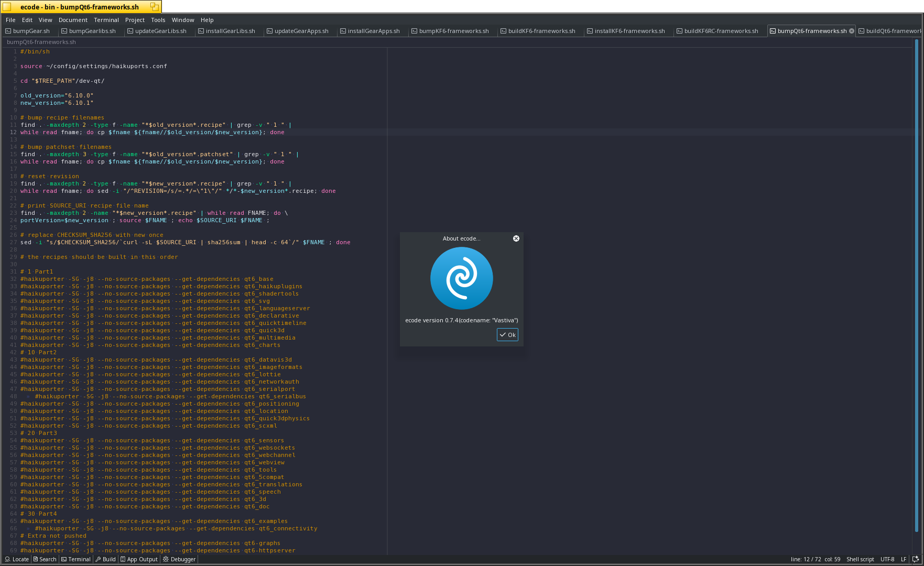Open the Build panel with wrench icon
Viewport: 924px width, 566px height.
(106, 559)
